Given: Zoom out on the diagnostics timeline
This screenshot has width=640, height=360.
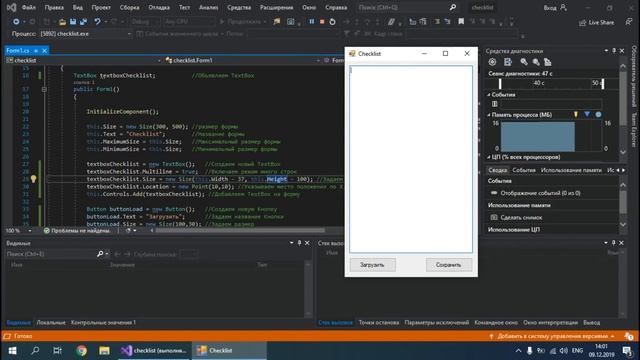Looking at the screenshot, I should (536, 62).
